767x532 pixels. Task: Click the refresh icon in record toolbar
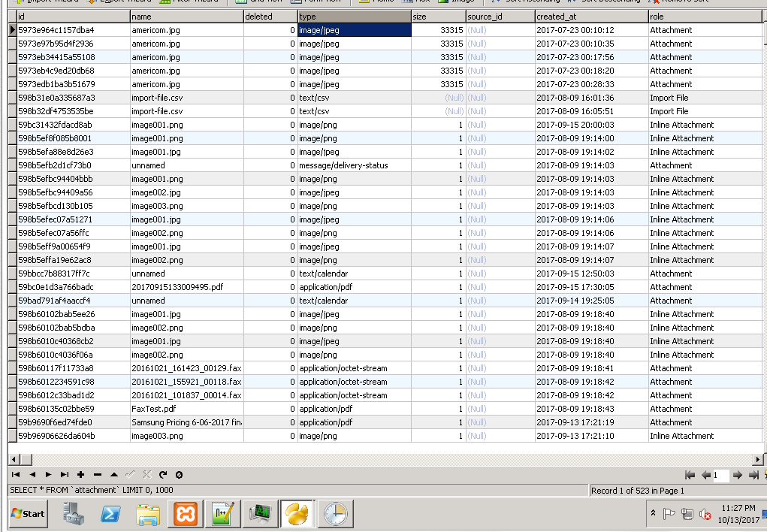162,475
